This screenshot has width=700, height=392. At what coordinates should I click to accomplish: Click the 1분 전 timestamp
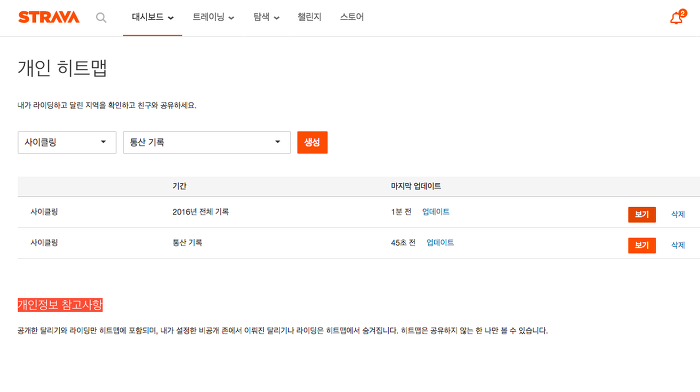coord(401,212)
